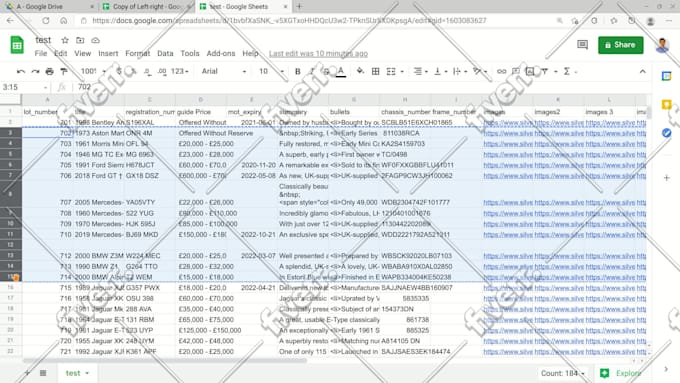Format as currency
The width and height of the screenshot is (680, 383).
point(119,72)
